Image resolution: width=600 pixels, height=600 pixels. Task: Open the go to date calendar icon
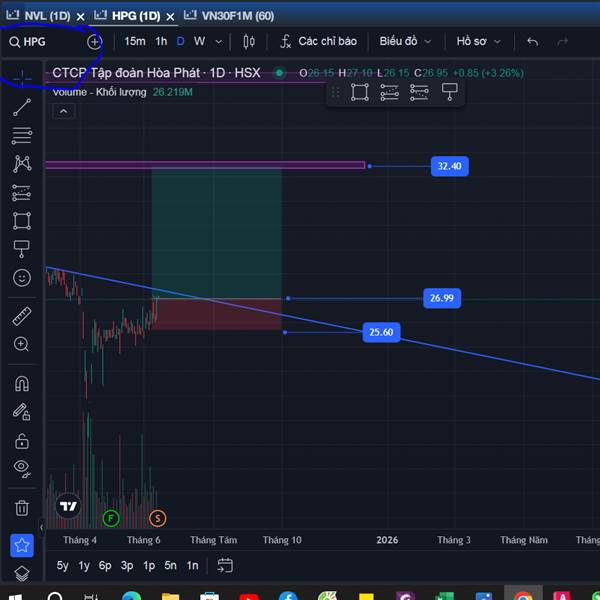[225, 565]
